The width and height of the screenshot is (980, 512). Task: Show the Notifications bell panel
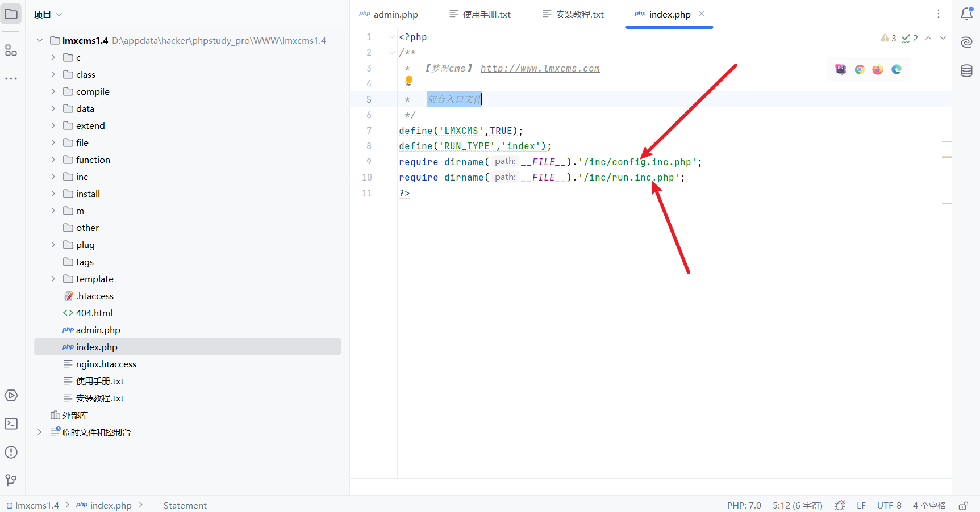pos(966,14)
